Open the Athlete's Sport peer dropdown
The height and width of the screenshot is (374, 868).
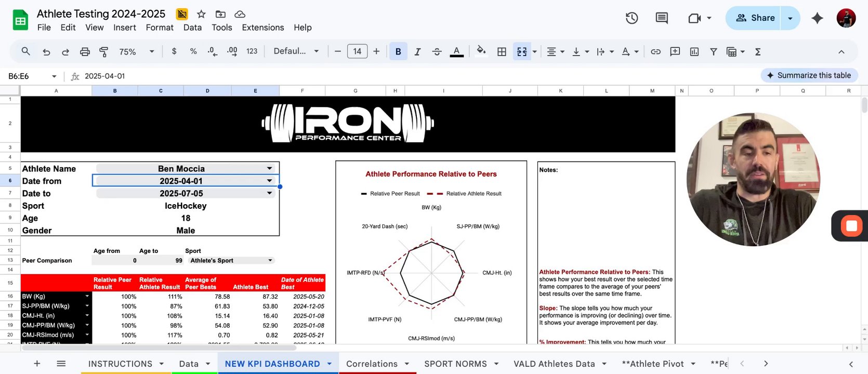tap(270, 260)
